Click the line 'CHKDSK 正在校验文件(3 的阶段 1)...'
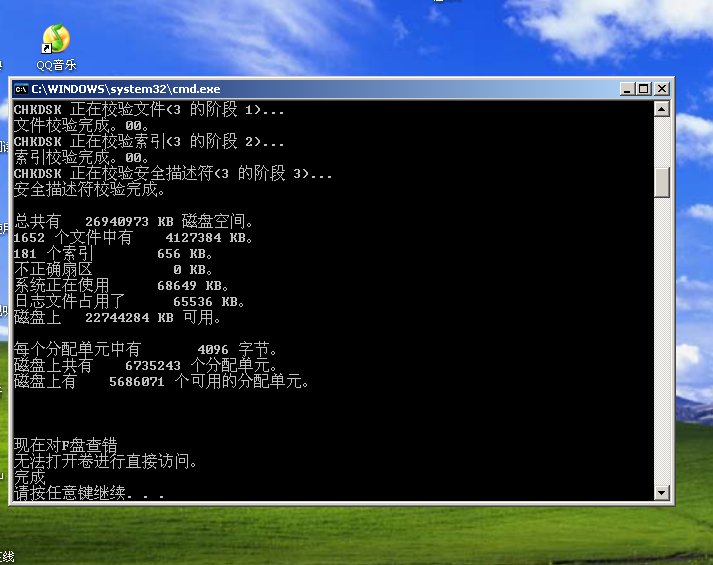Viewport: 713px width, 565px height. pyautogui.click(x=149, y=110)
